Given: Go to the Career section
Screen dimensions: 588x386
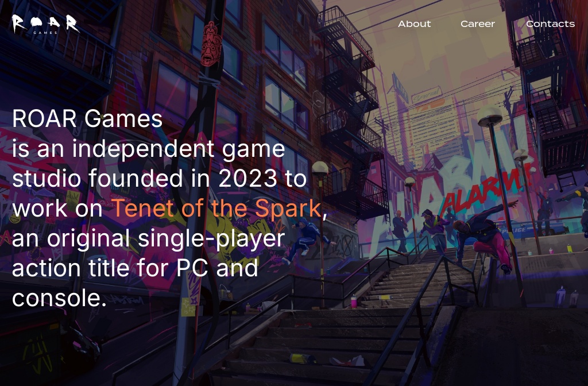Looking at the screenshot, I should coord(477,24).
